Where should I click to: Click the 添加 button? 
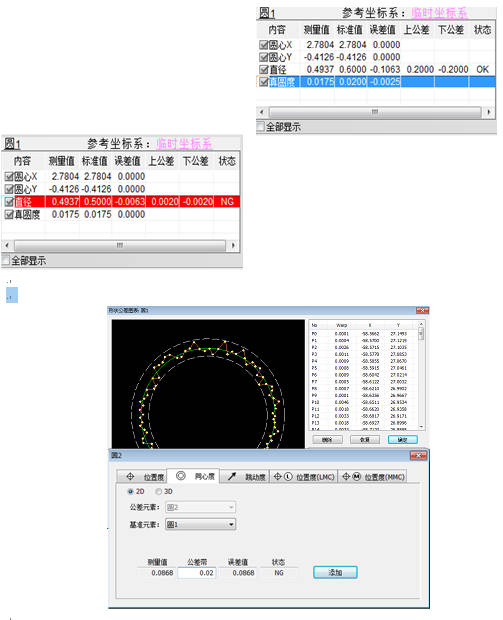(335, 572)
